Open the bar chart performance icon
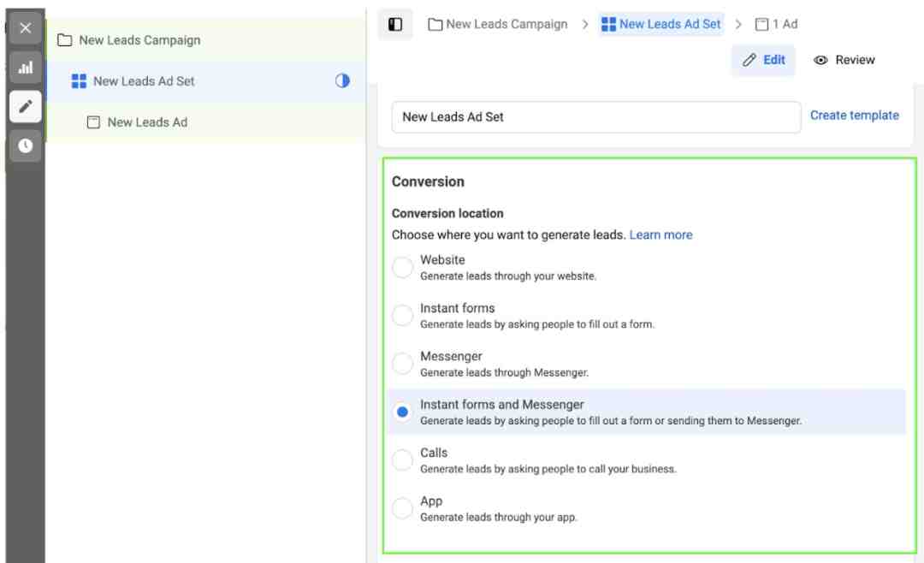 [x=26, y=68]
